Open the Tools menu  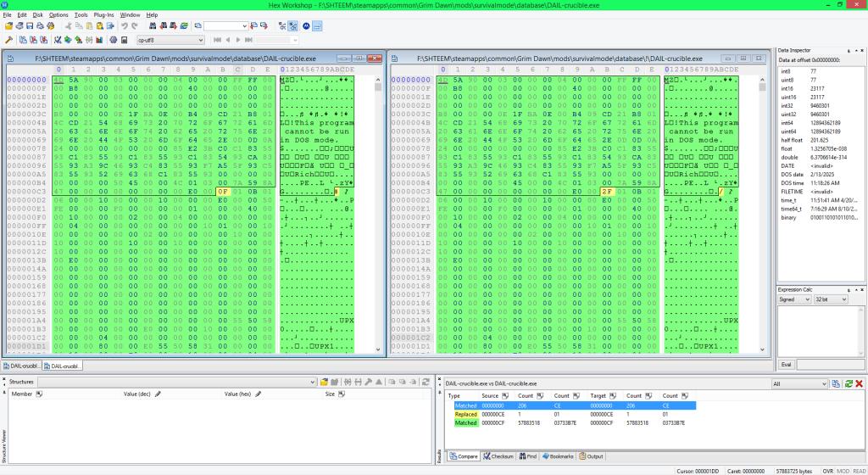coord(81,15)
